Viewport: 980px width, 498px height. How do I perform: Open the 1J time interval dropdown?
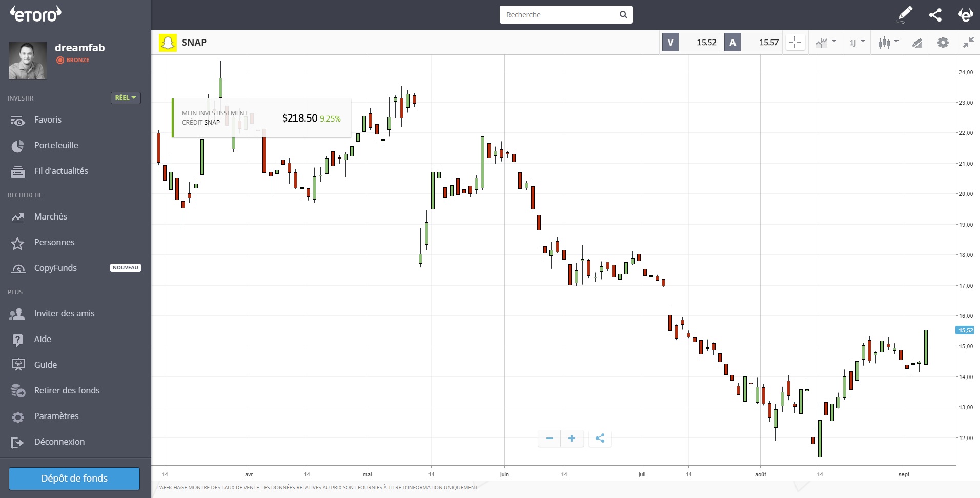pos(856,43)
